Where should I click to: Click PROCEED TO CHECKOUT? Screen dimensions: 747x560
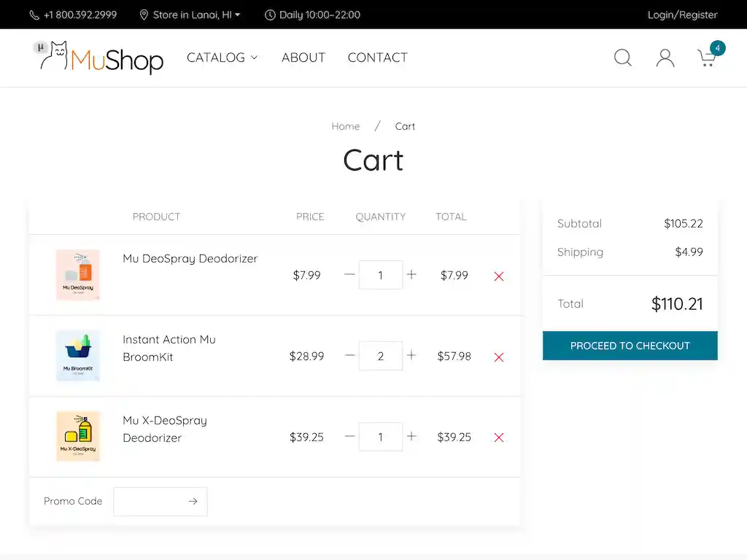click(x=630, y=346)
